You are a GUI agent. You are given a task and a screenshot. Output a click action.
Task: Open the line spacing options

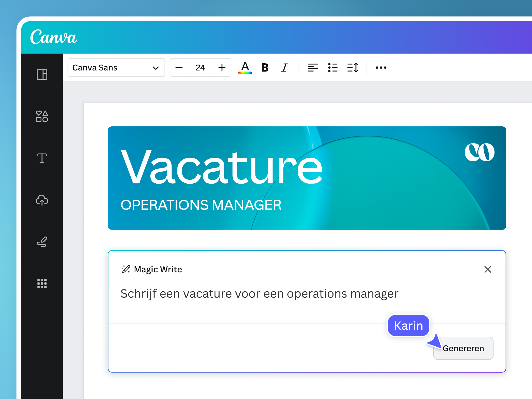[x=353, y=68]
